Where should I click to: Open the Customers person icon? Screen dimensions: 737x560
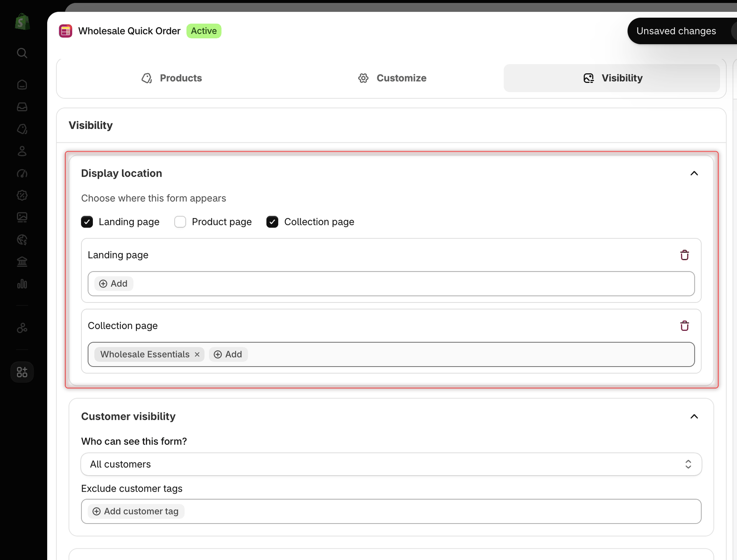(22, 151)
